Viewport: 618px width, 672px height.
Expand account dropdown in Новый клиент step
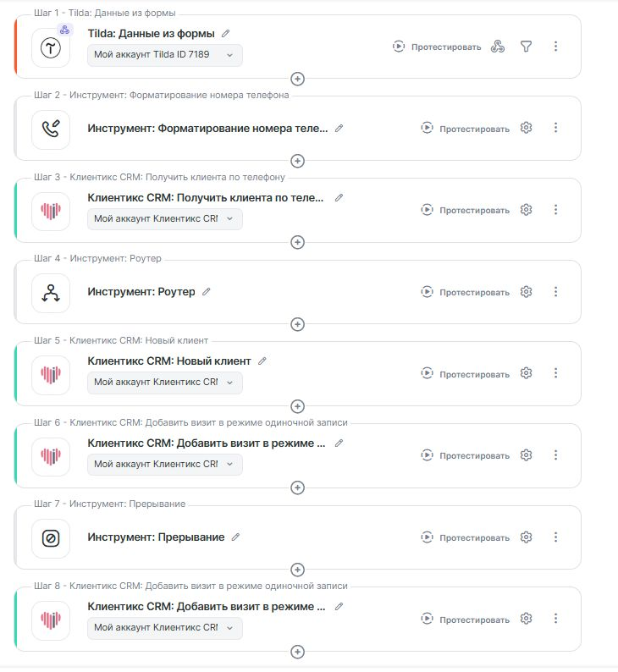click(x=164, y=383)
